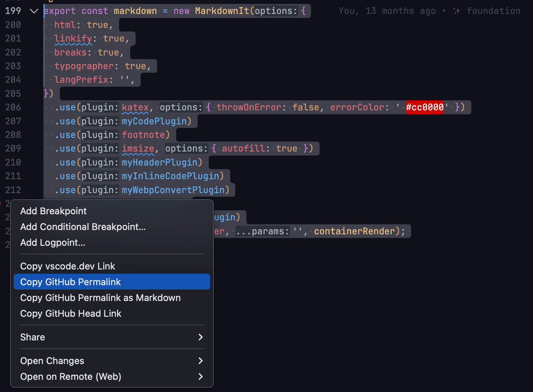Copy the vscode.dev Link
The height and width of the screenshot is (392, 533).
(67, 266)
